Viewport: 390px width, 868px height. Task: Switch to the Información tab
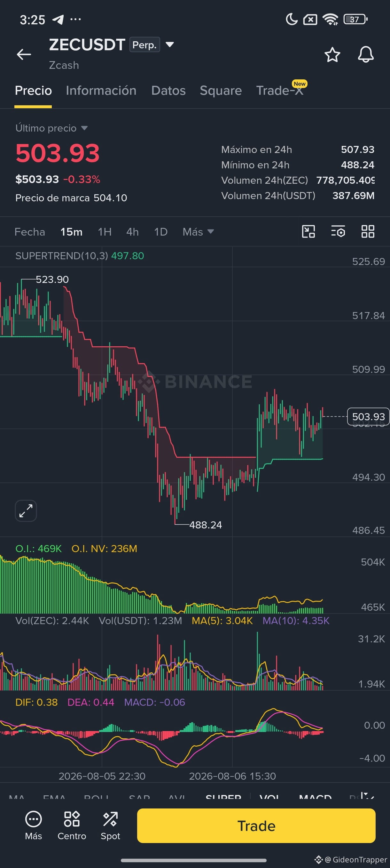pos(101,91)
